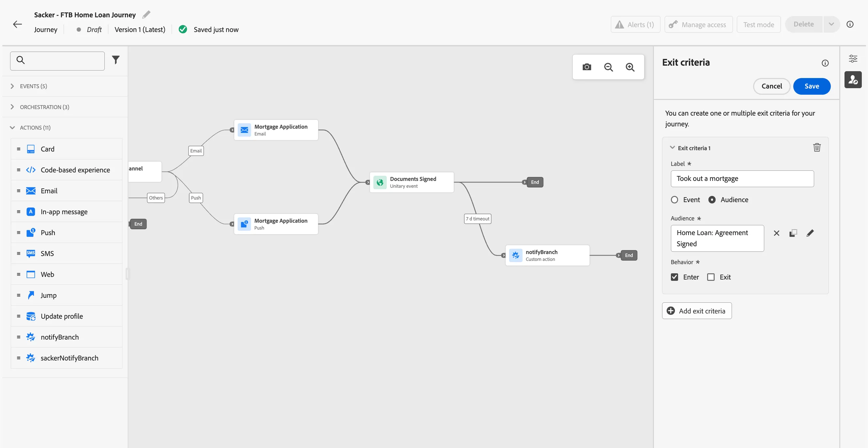Edit the audience with the pencil icon
The width and height of the screenshot is (868, 448).
pyautogui.click(x=810, y=233)
